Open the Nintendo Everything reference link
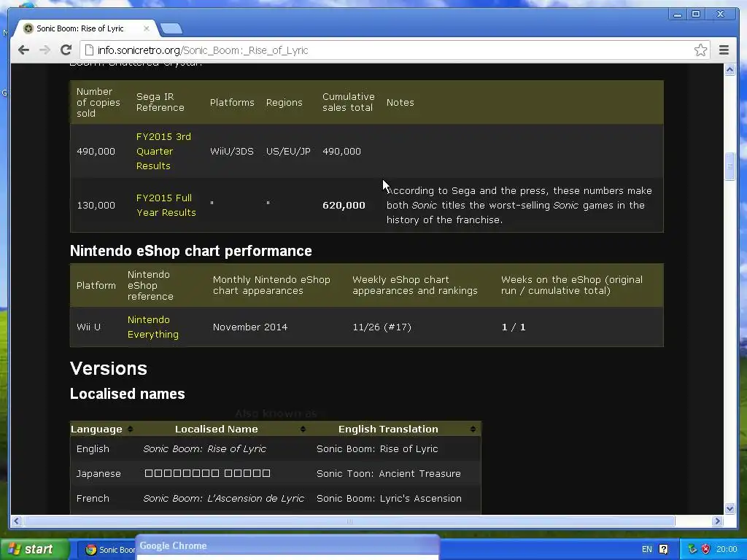This screenshot has height=560, width=747. tap(153, 327)
